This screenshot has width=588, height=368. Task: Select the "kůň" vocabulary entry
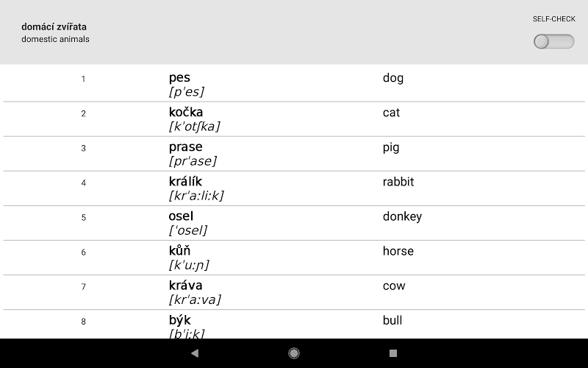tap(179, 251)
